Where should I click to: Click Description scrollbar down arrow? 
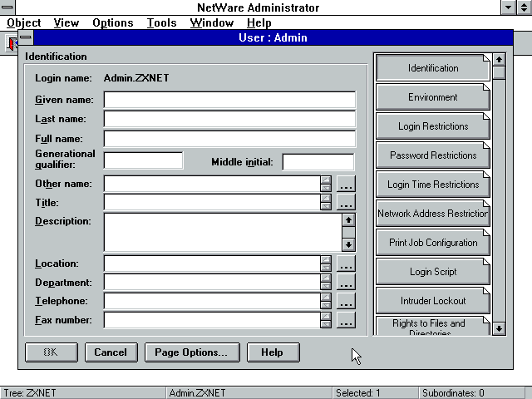click(x=348, y=244)
